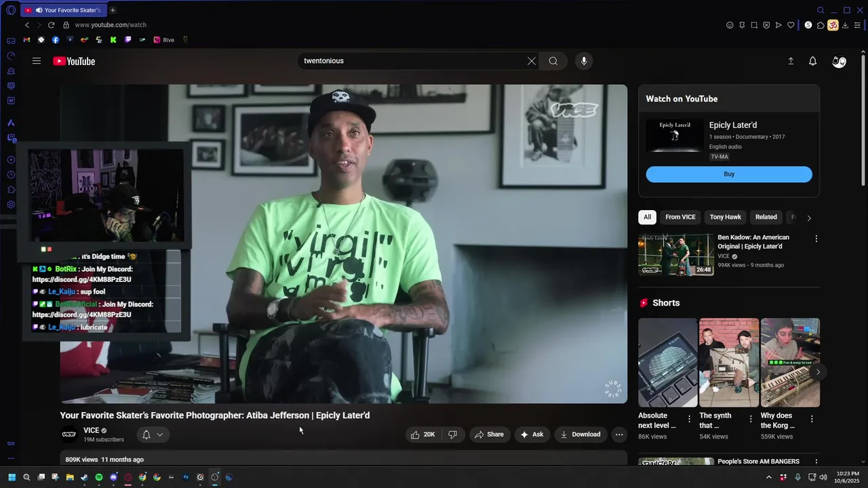Download the video
This screenshot has width=868, height=488.
[580, 434]
